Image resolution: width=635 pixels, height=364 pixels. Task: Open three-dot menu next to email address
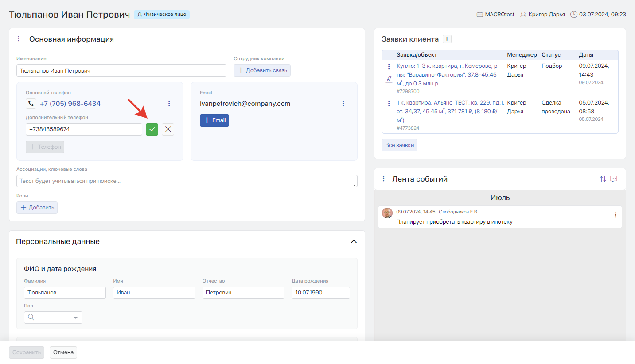point(343,104)
